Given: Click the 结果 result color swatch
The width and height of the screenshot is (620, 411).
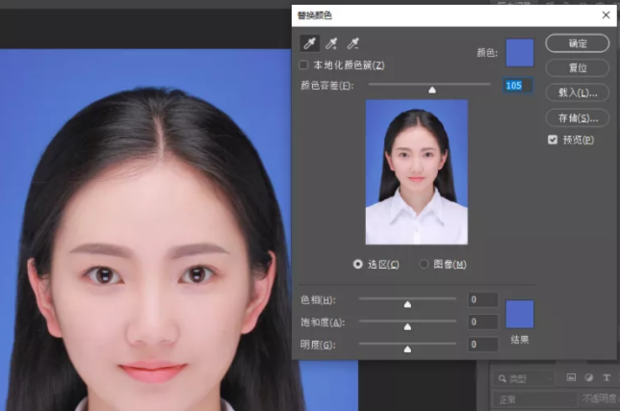Looking at the screenshot, I should pos(520,314).
